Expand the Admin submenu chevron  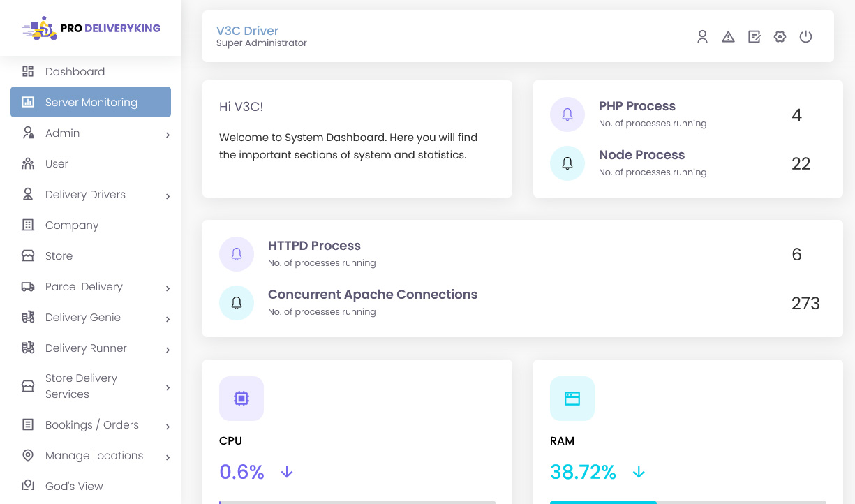(x=168, y=135)
